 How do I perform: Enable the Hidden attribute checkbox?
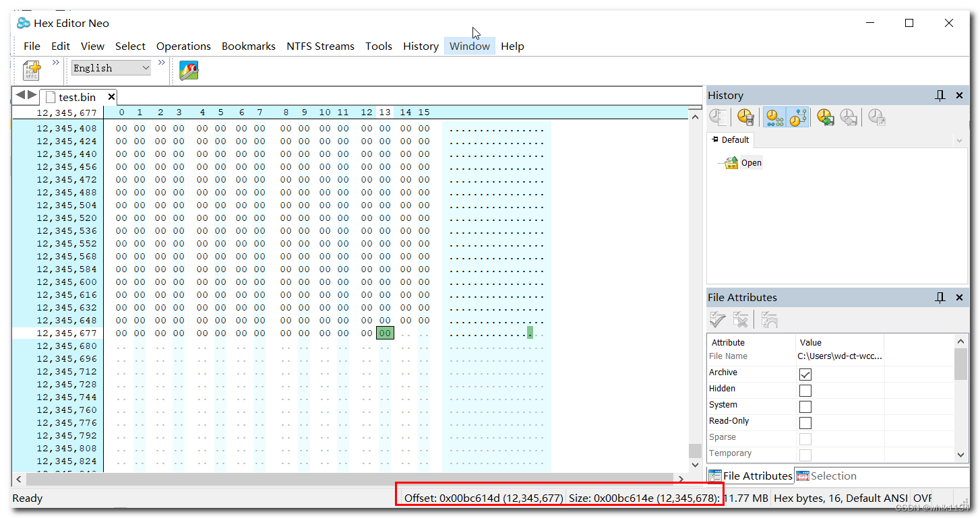pos(805,390)
